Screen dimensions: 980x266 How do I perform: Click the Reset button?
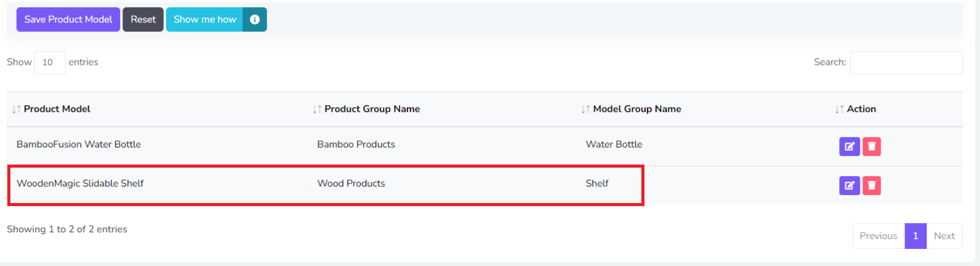(143, 20)
